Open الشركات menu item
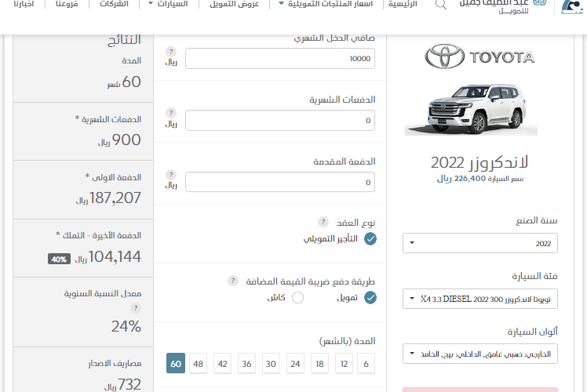 [x=114, y=4]
